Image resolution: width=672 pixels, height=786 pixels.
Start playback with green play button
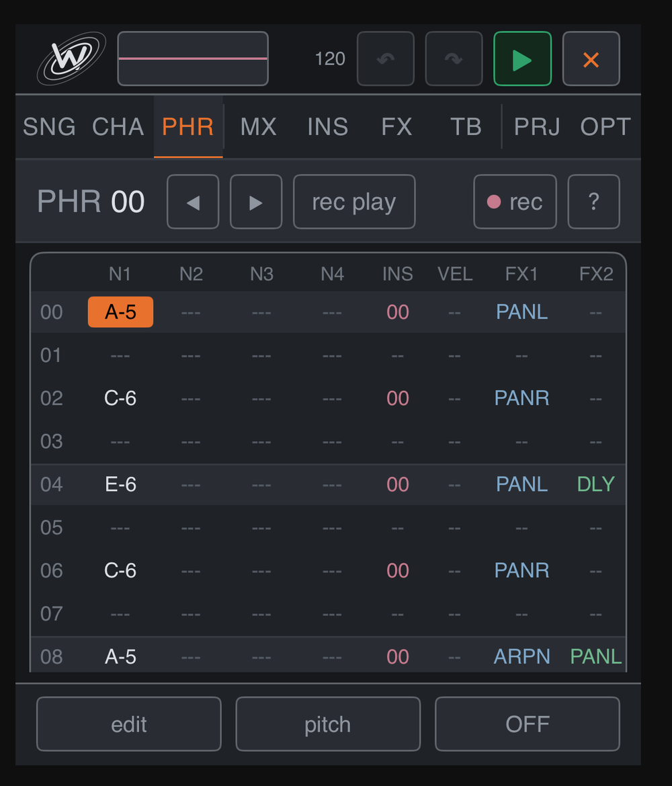pyautogui.click(x=522, y=58)
